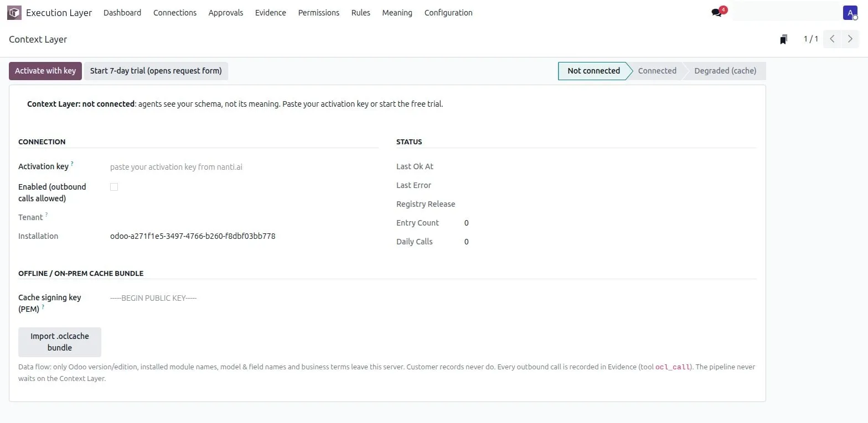Click the Execution Layer cube app icon
Image resolution: width=868 pixels, height=423 pixels.
click(x=14, y=12)
